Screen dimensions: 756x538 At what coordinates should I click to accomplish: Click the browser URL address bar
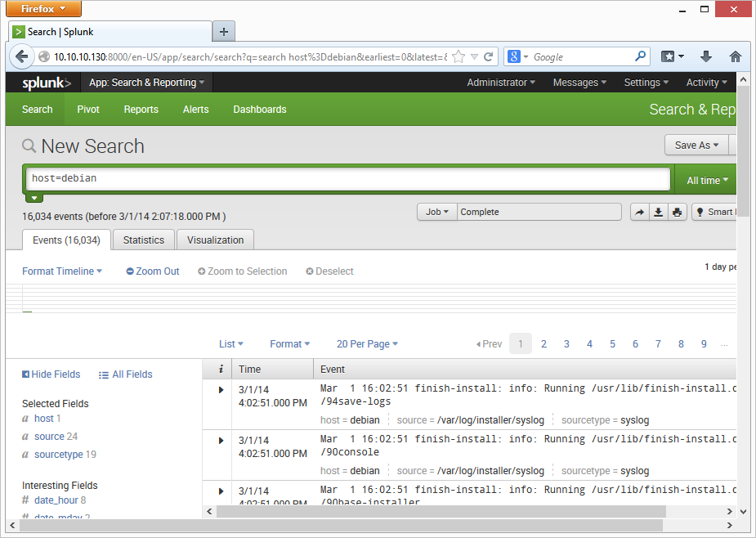[x=250, y=57]
